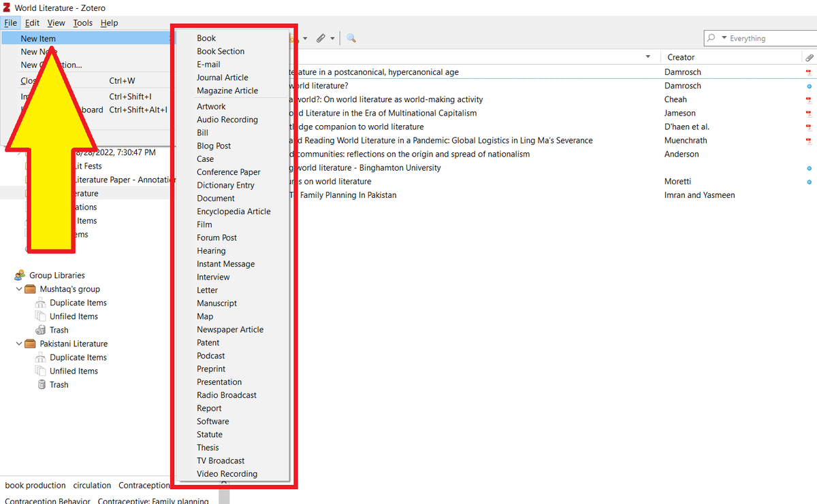Click Duplicate Items icon under Pakistani Literature
The image size is (817, 504).
coord(40,357)
